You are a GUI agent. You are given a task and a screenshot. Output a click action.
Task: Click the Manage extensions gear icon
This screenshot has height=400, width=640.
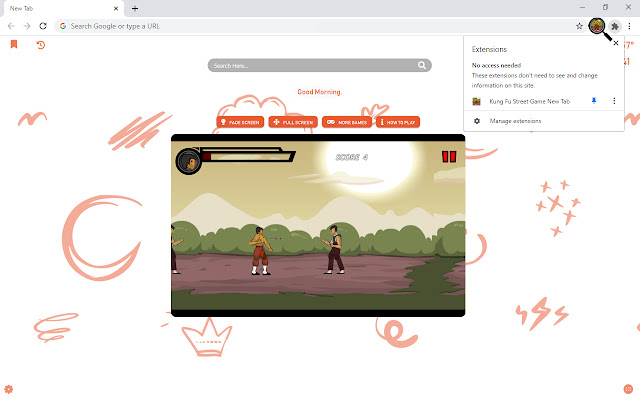[x=477, y=121]
